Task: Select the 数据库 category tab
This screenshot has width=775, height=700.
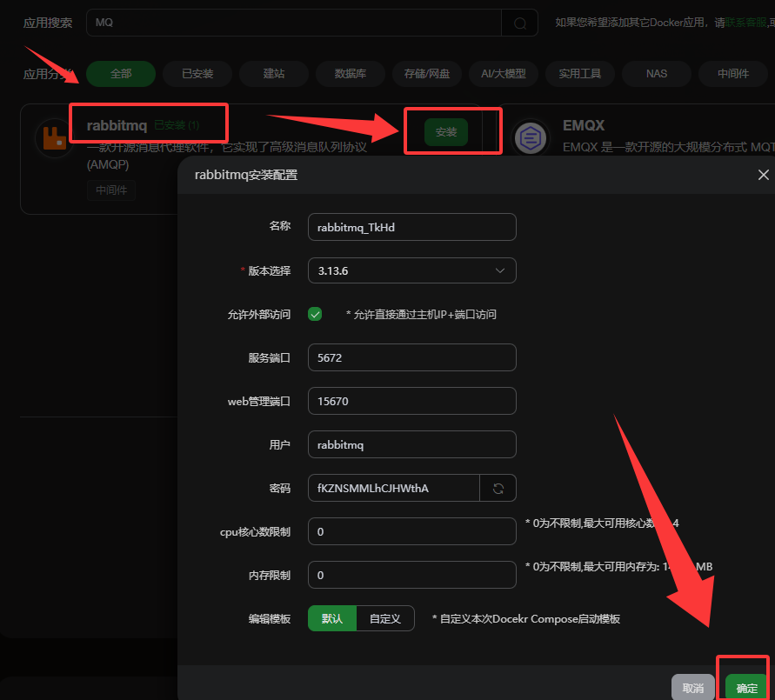Action: 350,74
